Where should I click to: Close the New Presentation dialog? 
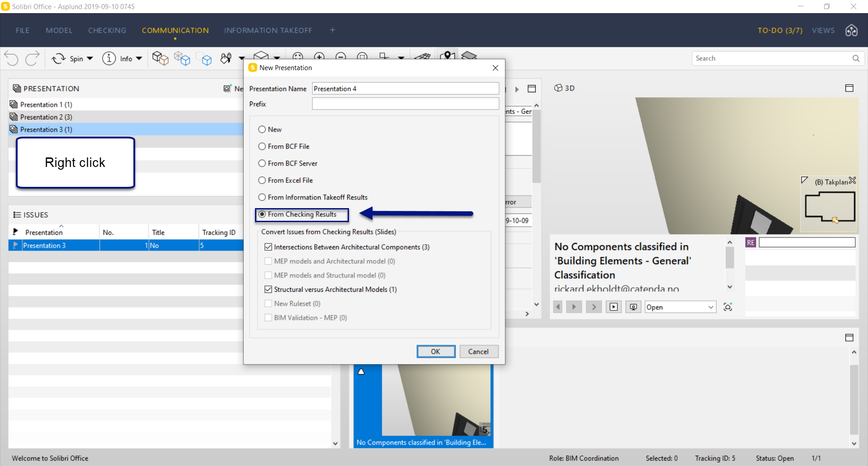[x=495, y=68]
